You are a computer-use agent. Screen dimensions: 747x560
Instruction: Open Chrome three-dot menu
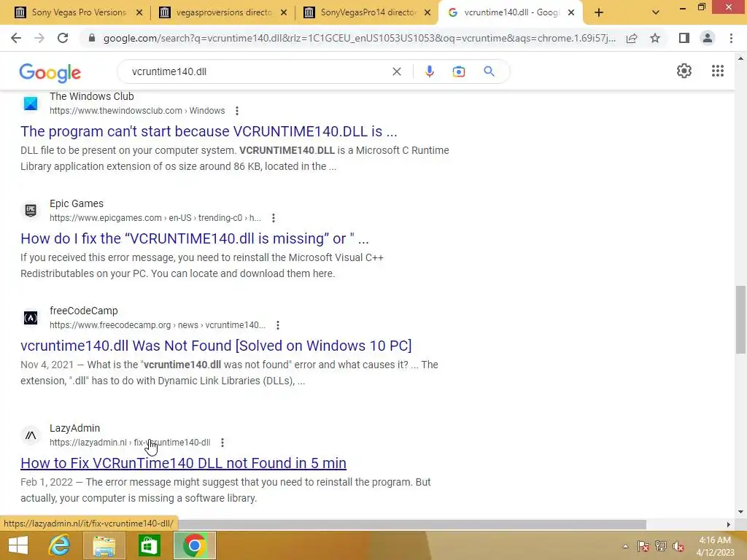[x=731, y=38]
